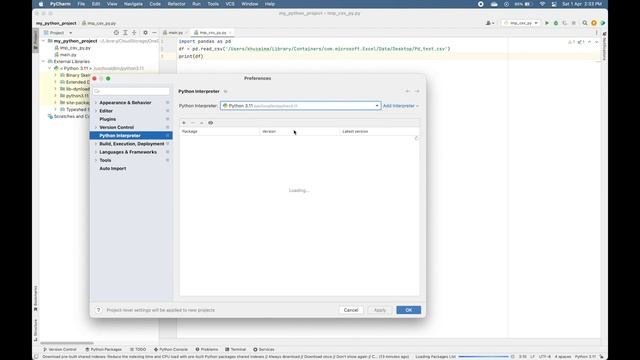The height and width of the screenshot is (360, 640).
Task: Go back with Preferences left arrow
Action: (x=408, y=91)
